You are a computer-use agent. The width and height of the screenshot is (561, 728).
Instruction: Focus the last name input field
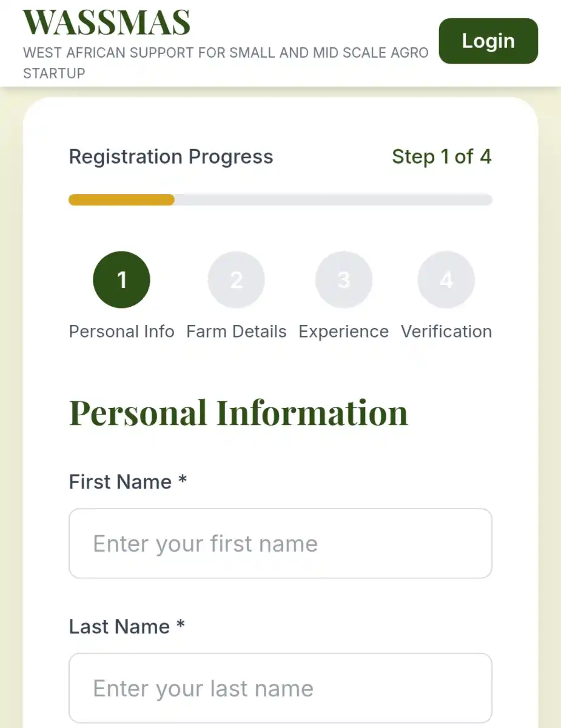[280, 689]
